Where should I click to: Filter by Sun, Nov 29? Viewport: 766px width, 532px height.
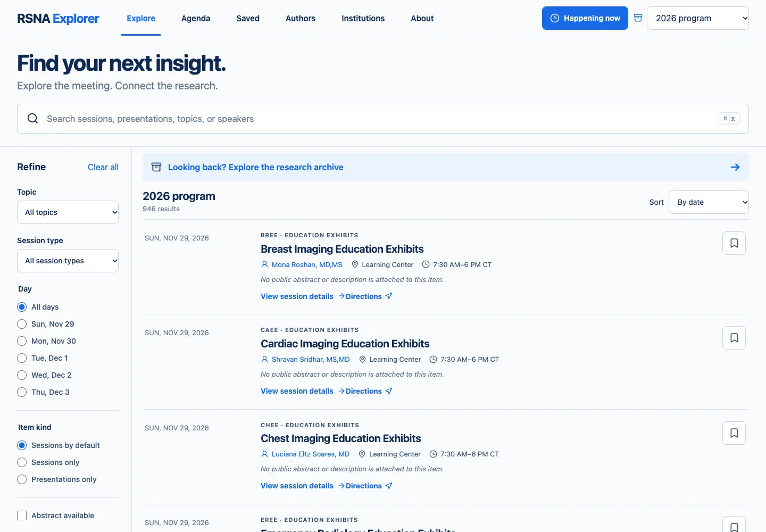tap(22, 324)
